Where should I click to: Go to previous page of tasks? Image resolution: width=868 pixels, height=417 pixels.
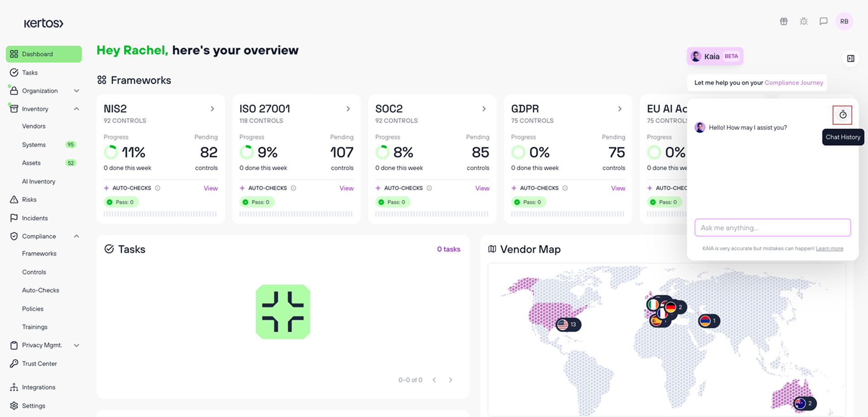point(434,380)
